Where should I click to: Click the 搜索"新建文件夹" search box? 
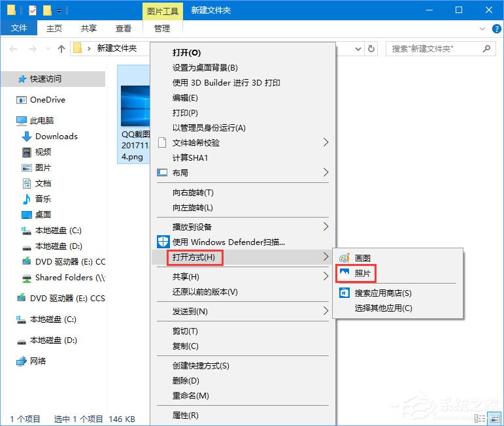pyautogui.click(x=441, y=49)
